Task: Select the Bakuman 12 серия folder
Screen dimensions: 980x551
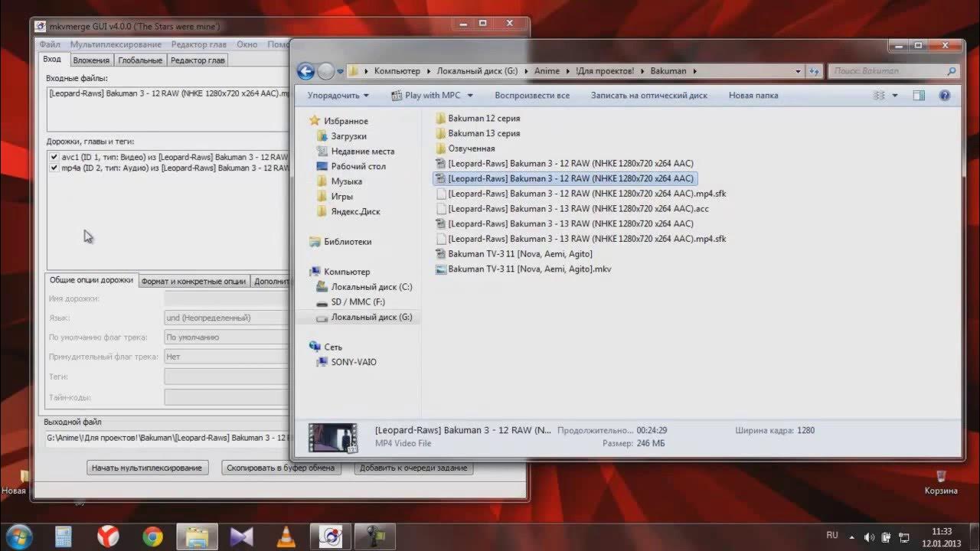Action: coord(478,119)
